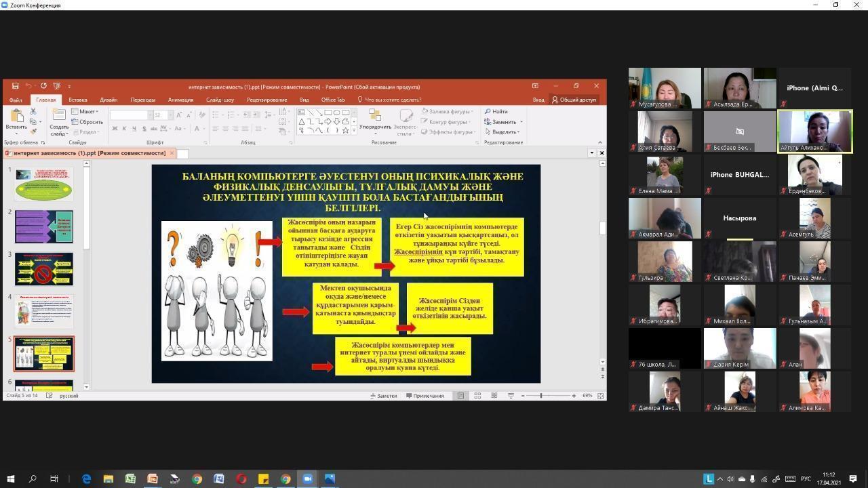Click the Save icon in PowerPoint's quick access toolbar
Viewport: 868px width, 488px height.
tap(15, 86)
